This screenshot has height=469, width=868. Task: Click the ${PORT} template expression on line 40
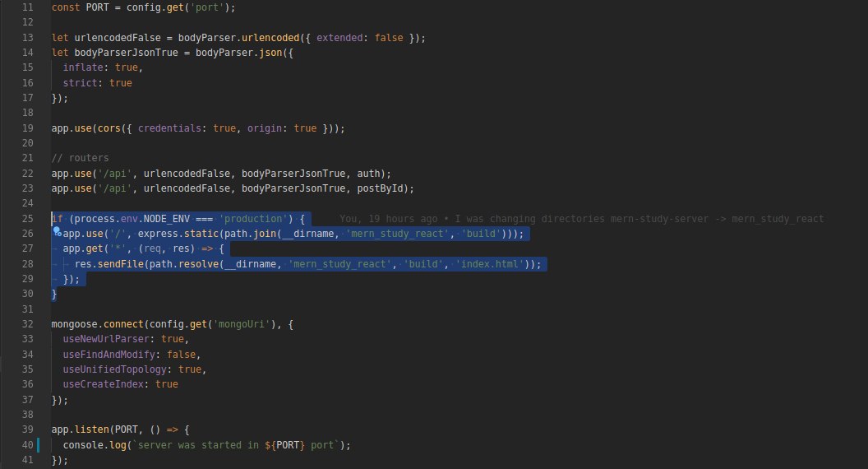coord(284,444)
